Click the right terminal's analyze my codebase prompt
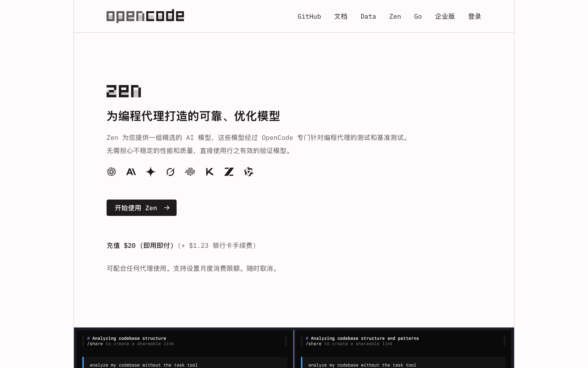The image size is (588, 368). (x=362, y=365)
